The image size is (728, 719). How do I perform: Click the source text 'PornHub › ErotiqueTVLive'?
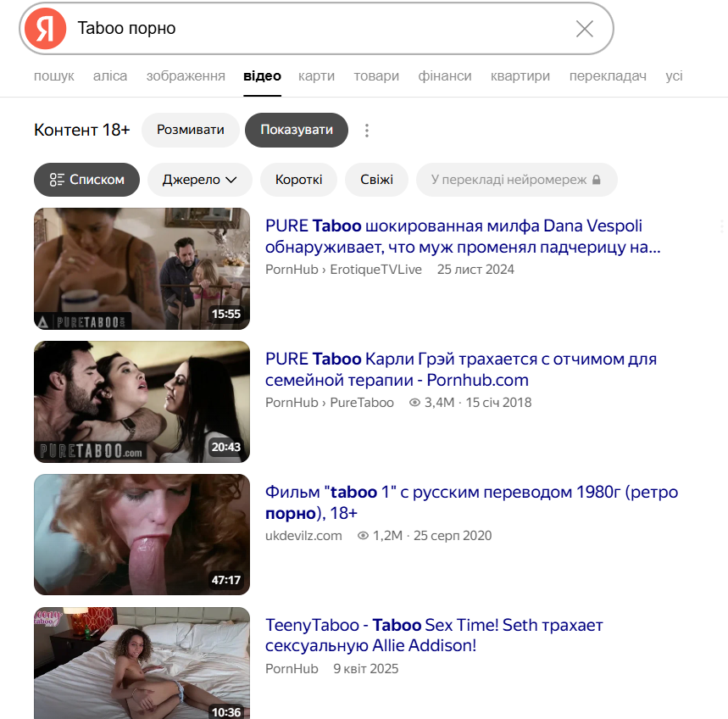(343, 270)
